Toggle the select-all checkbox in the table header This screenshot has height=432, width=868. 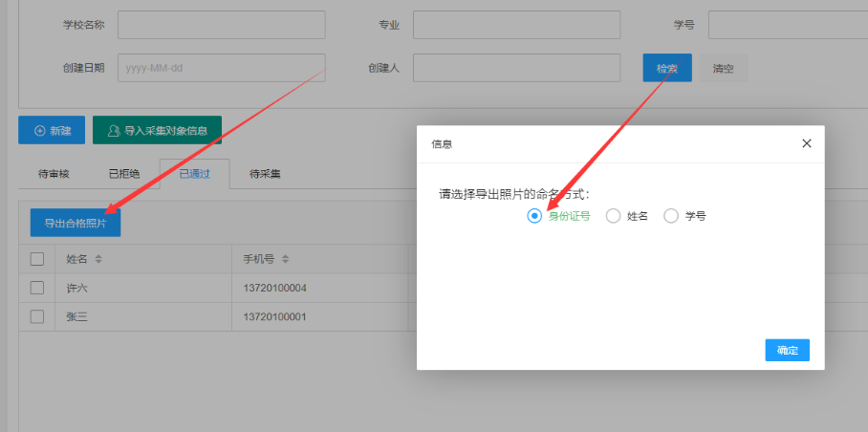[37, 259]
